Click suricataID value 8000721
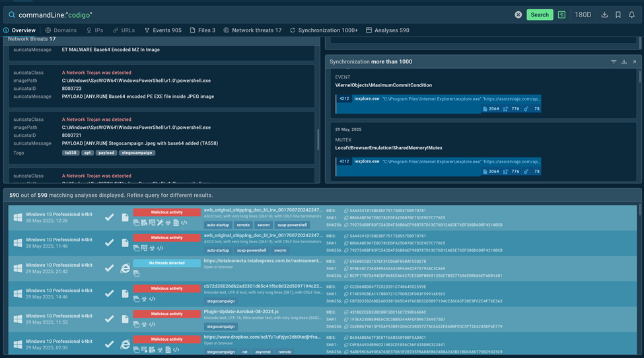The width and height of the screenshot is (644, 358). click(71, 135)
